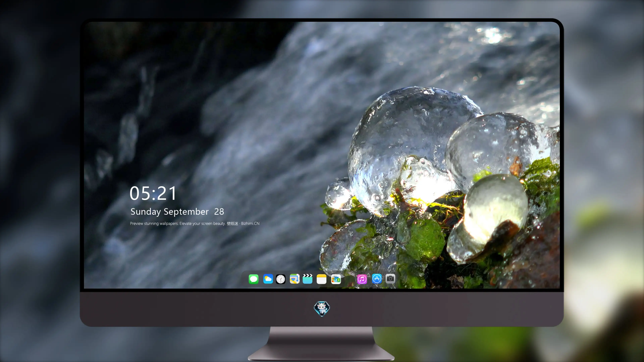Screen dimensions: 644x362
Task: Click the date text Sunday September 28
Action: click(x=177, y=212)
